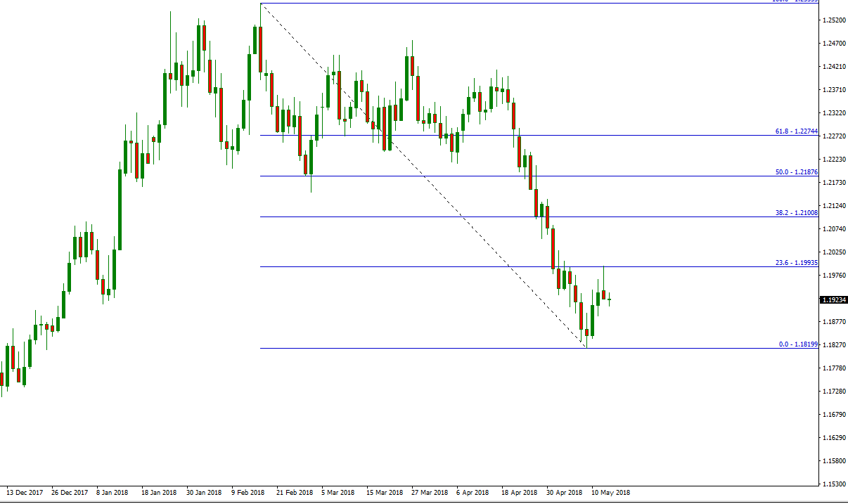
Task: Click the 1.23710 price axis label
Action: coord(834,90)
